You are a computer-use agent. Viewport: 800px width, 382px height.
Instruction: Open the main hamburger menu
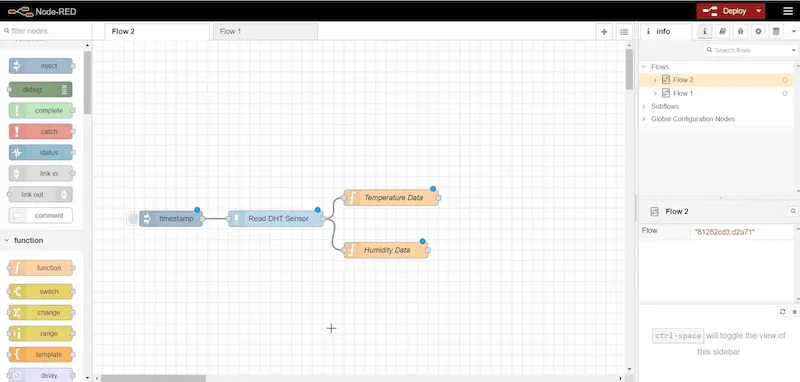788,11
